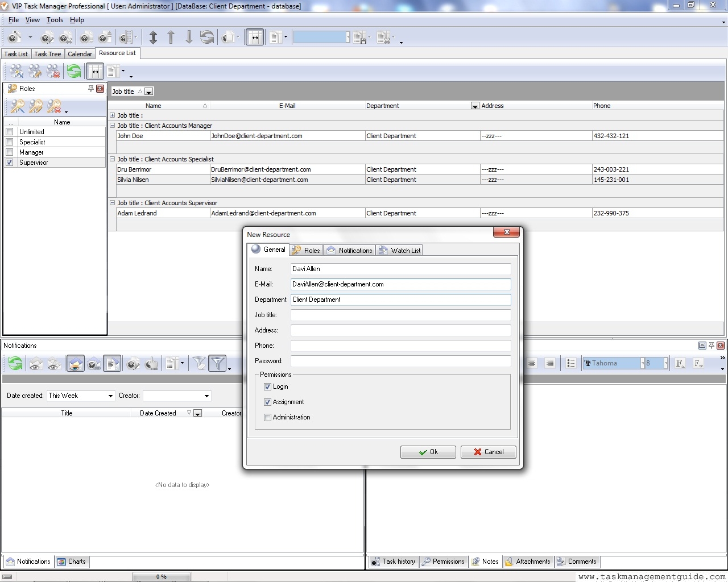This screenshot has width=728, height=582.
Task: Switch to Roles tab in New Resource dialog
Action: click(x=306, y=250)
